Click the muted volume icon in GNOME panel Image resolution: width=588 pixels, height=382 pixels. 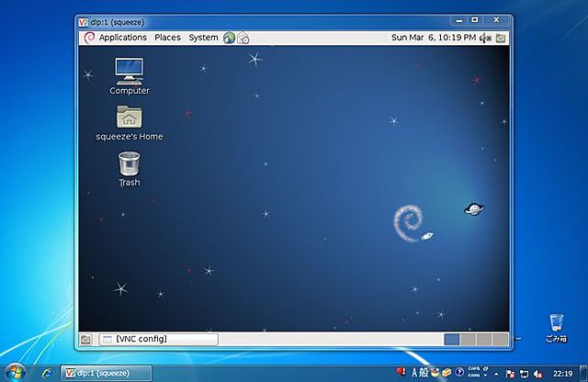[x=486, y=38]
